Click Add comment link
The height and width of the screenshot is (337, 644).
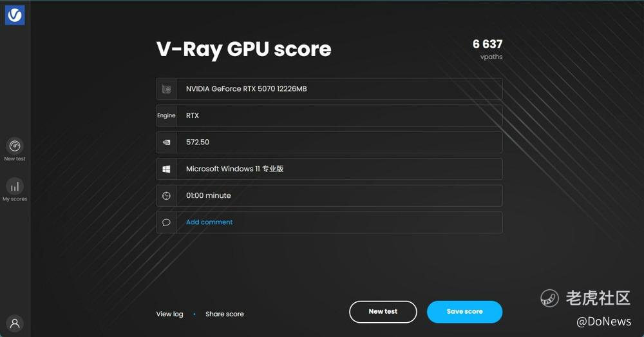coord(209,222)
